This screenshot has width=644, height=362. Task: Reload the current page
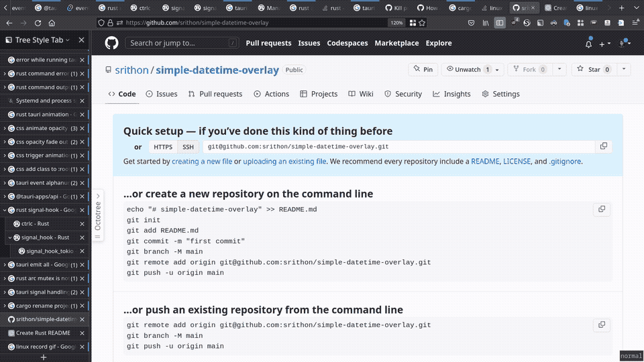click(38, 23)
